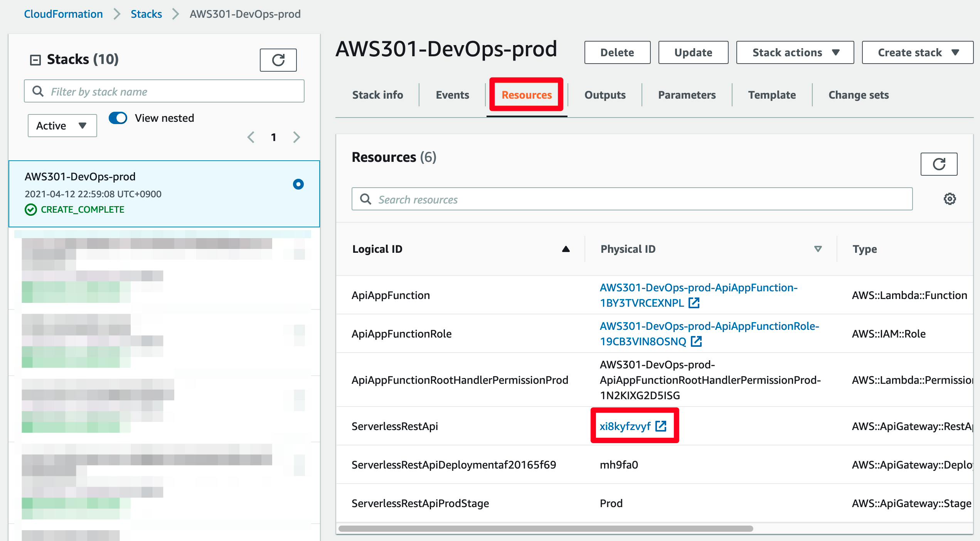
Task: Go to previous page of stacks
Action: 251,137
